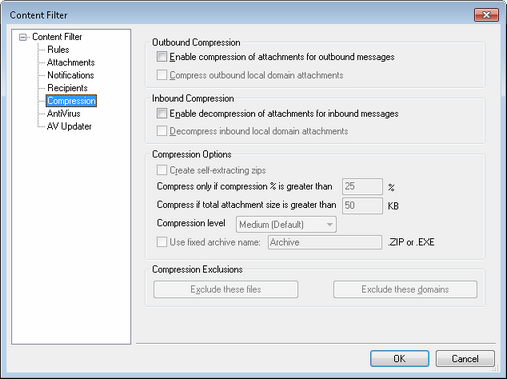
Task: Select the AV Updater tree item
Action: 69,126
